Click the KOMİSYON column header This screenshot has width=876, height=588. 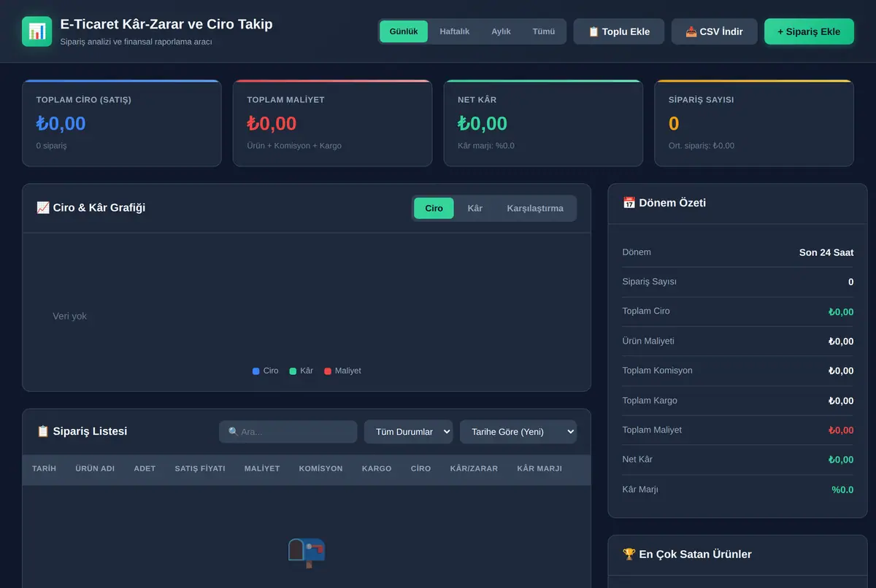pos(320,468)
